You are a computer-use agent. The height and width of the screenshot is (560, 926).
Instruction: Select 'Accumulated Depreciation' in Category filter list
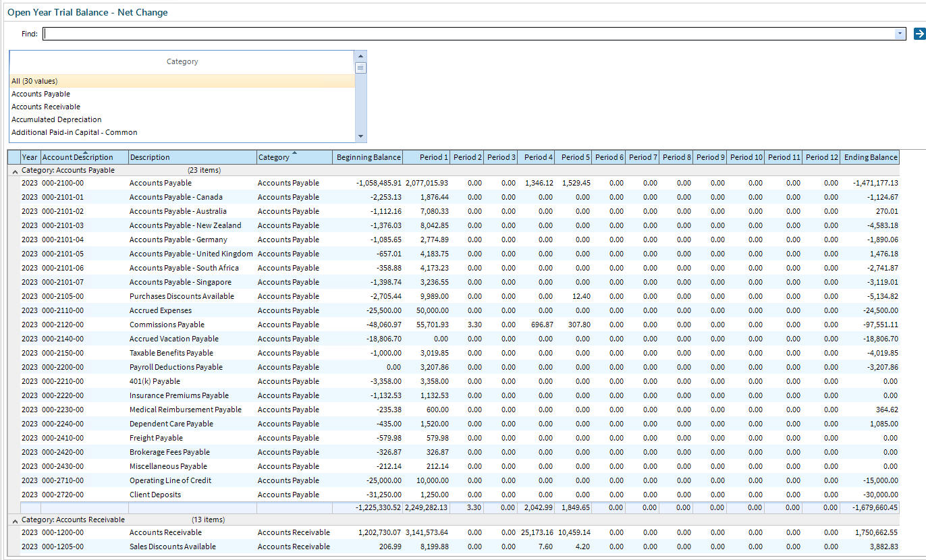pyautogui.click(x=182, y=119)
